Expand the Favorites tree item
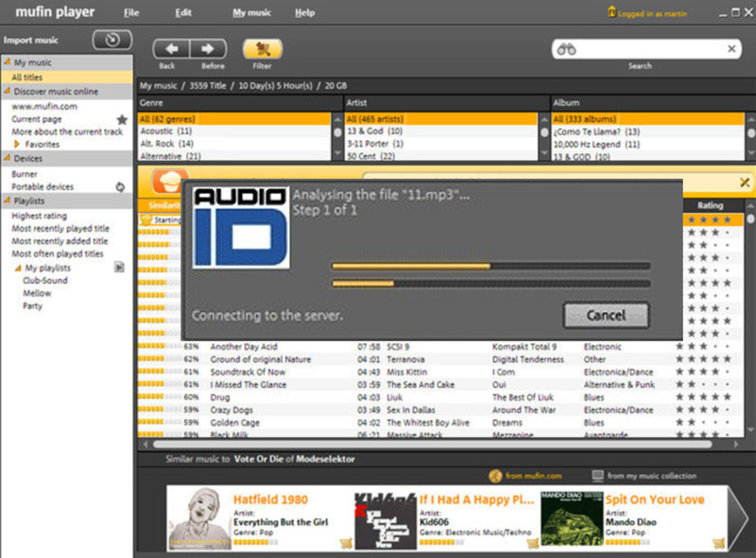The height and width of the screenshot is (558, 756). pyautogui.click(x=17, y=145)
